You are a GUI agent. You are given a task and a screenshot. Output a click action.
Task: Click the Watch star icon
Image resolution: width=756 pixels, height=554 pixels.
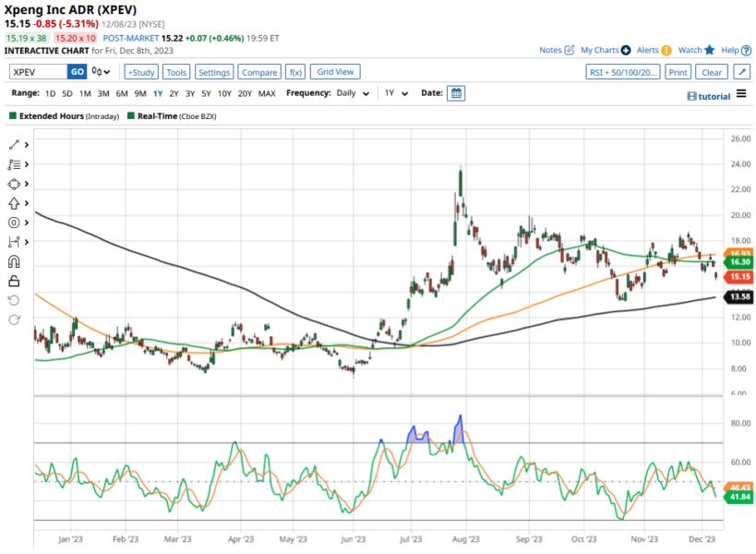tap(709, 50)
